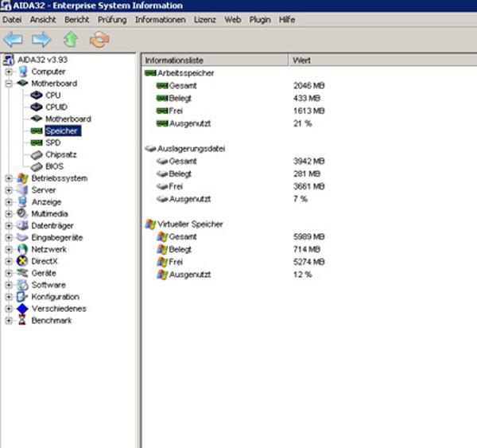Image resolution: width=477 pixels, height=448 pixels.
Task: Go back with the left arrow toolbar button
Action: pos(13,39)
